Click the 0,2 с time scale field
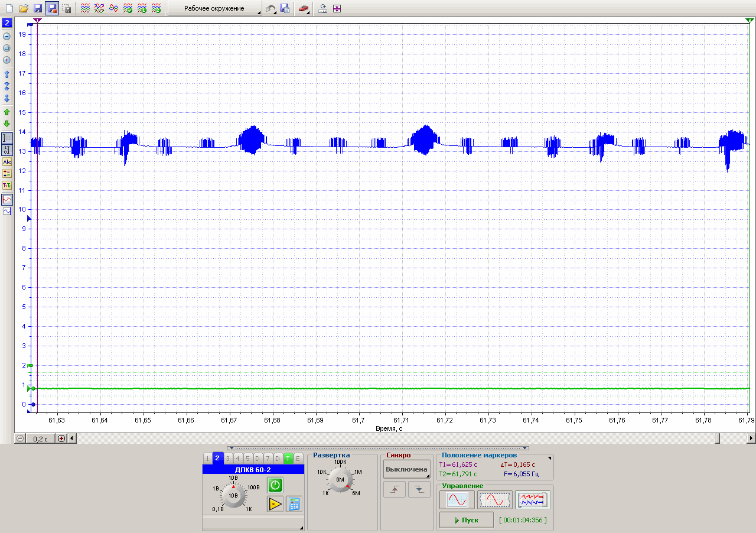 [x=40, y=438]
